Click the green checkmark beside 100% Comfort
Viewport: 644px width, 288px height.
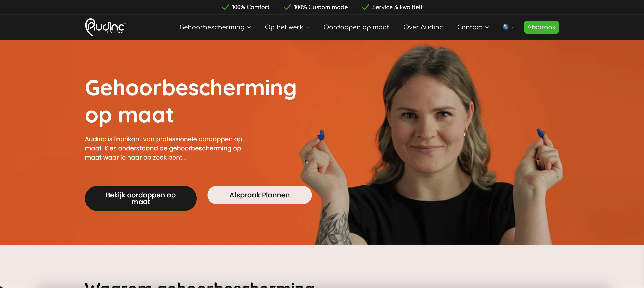click(x=225, y=7)
